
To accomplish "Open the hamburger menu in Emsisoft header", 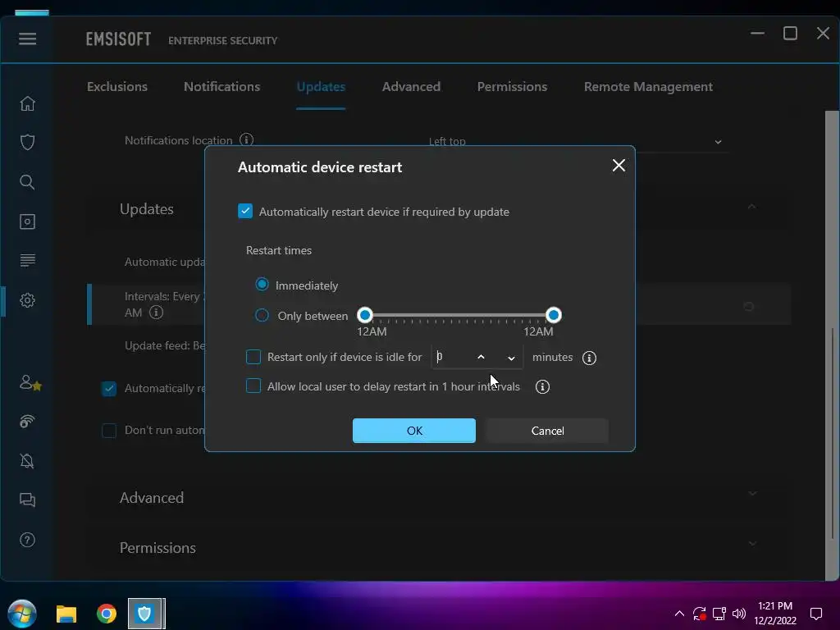I will (27, 39).
